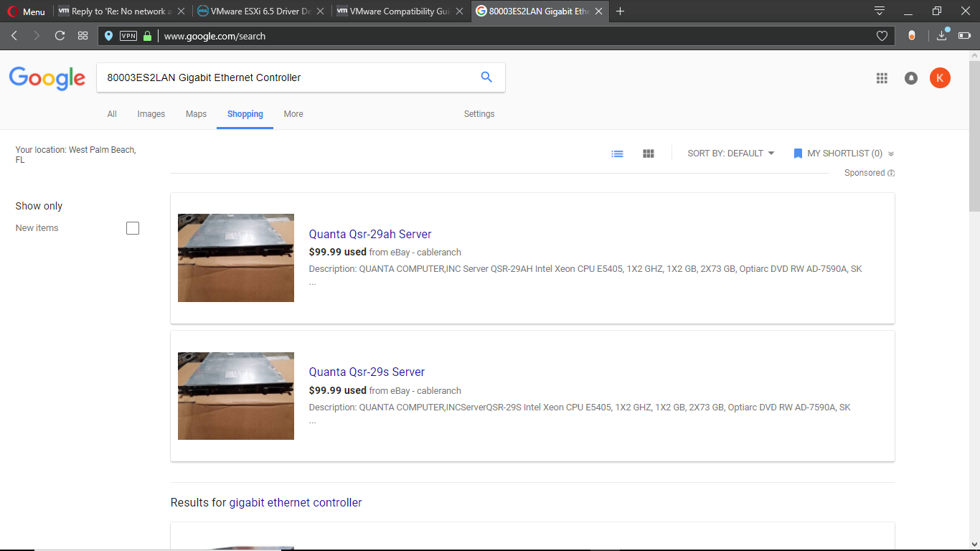Open a new tab with the plus button
Image resolution: width=980 pixels, height=551 pixels.
pos(621,11)
